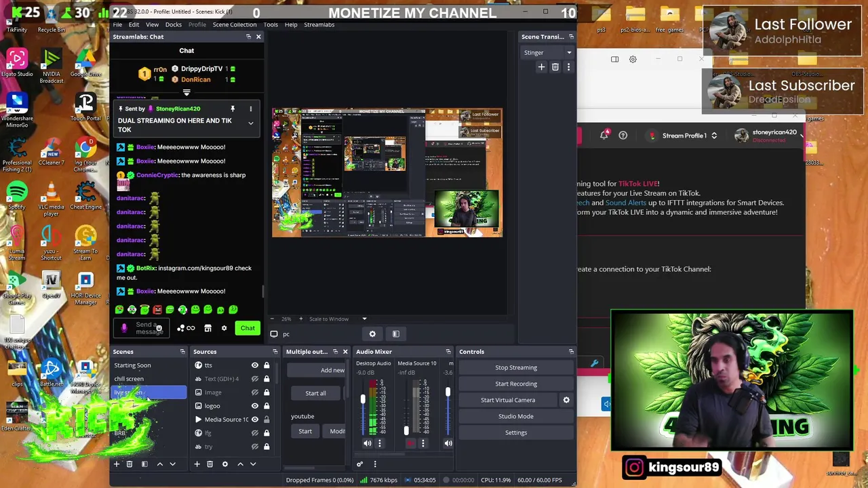Expand the pinned message chevron
This screenshot has height=488, width=868.
click(250, 123)
